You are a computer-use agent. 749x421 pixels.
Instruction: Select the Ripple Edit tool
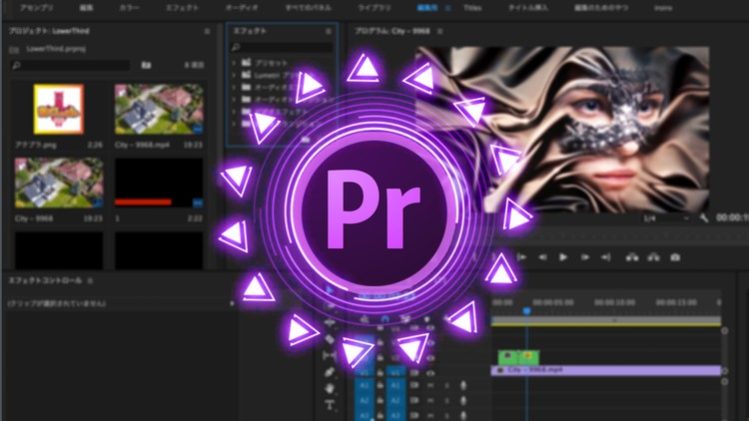tap(330, 323)
